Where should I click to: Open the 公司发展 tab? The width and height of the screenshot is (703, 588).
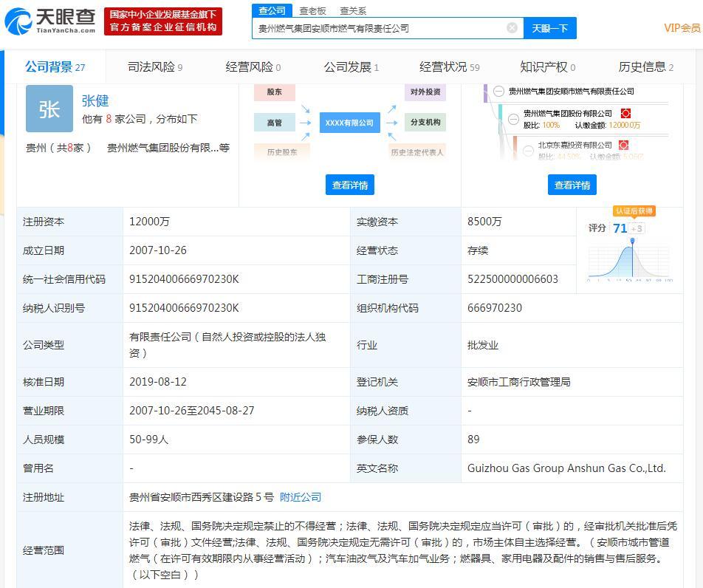[x=351, y=66]
